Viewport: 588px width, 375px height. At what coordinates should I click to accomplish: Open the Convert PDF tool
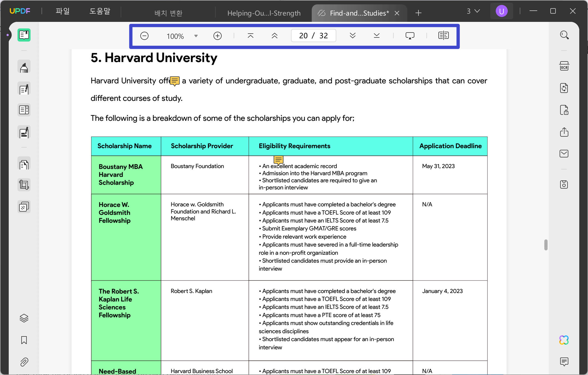pyautogui.click(x=564, y=88)
